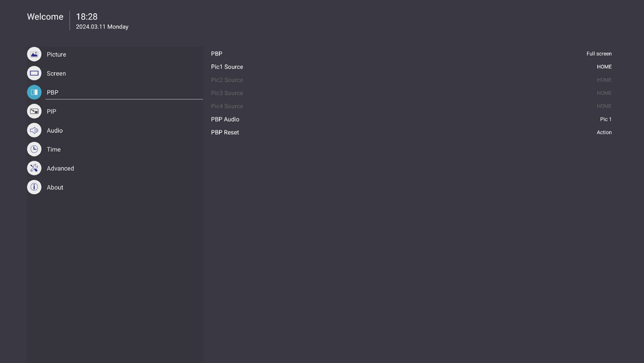This screenshot has width=644, height=363.
Task: Select the greyed Pic4 Source label
Action: (227, 106)
